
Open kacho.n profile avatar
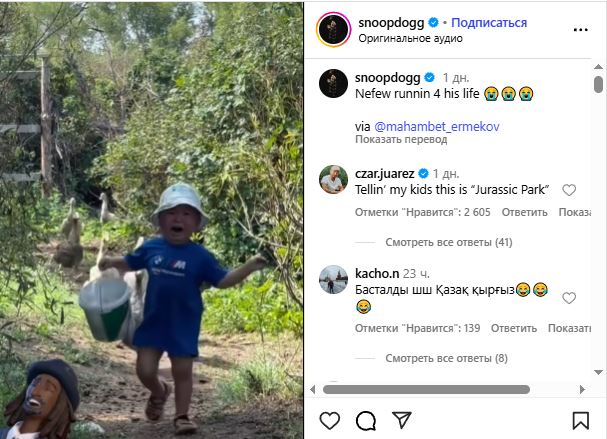pyautogui.click(x=333, y=280)
